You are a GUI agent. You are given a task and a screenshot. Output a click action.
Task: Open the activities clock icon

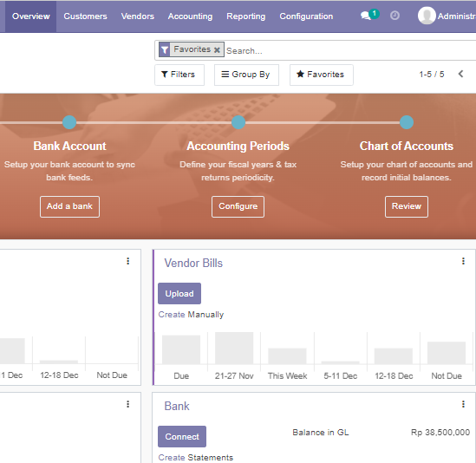[394, 16]
